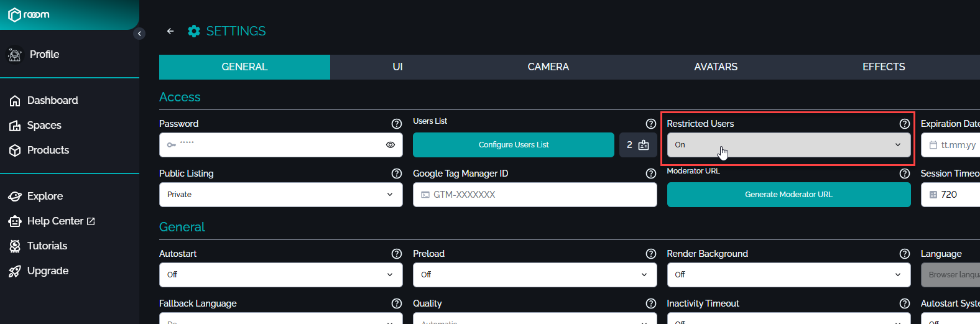Show help for Google Tag Manager ID
The height and width of the screenshot is (324, 980).
[x=650, y=174]
